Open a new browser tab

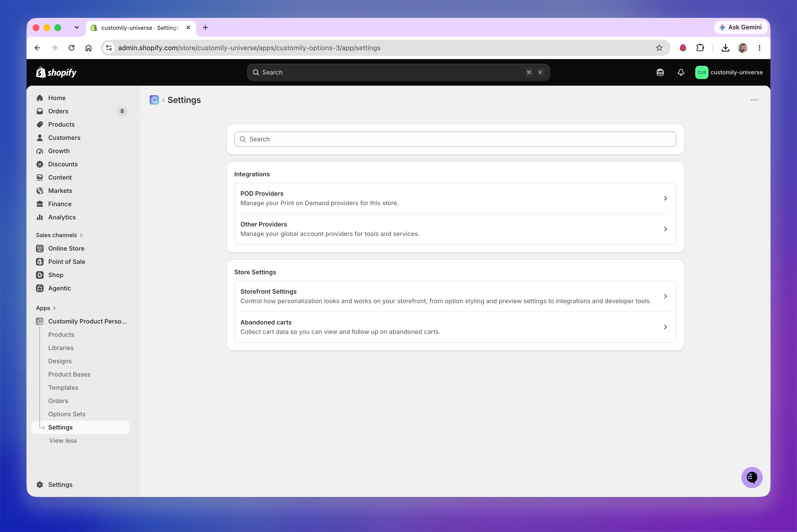tap(205, 27)
